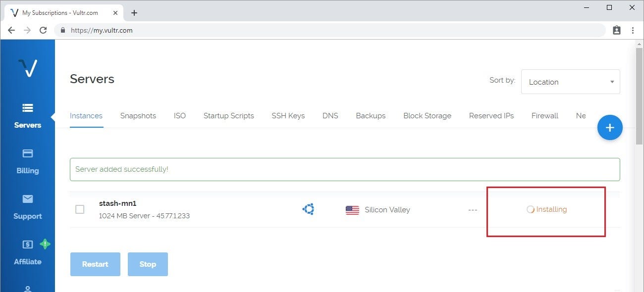
Task: Select the My Subscriptions browser tab
Action: [x=64, y=13]
